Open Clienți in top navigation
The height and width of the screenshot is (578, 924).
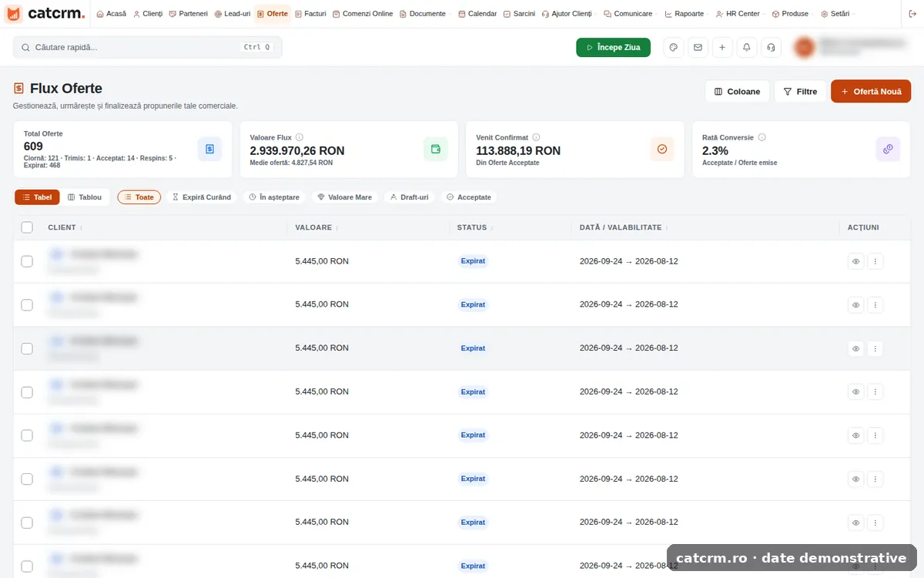click(x=148, y=14)
